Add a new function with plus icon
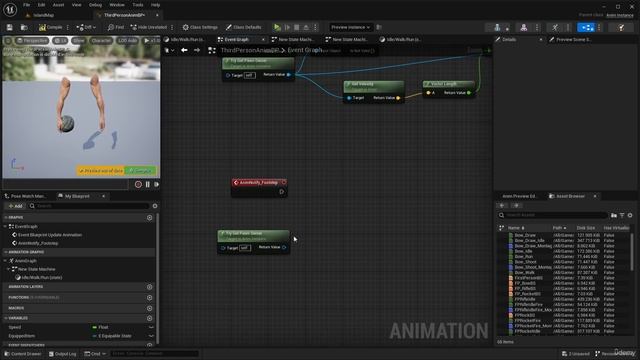The height and width of the screenshot is (360, 640). click(149, 298)
